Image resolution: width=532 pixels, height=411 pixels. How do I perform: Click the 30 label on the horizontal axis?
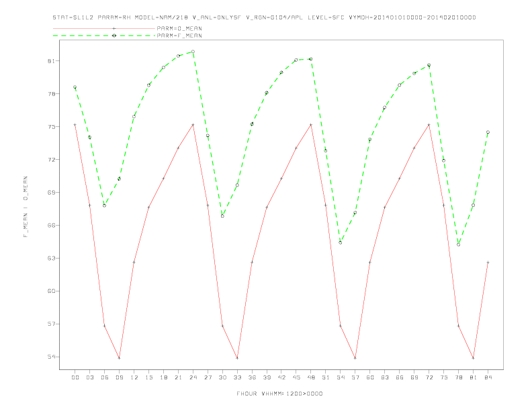point(222,377)
